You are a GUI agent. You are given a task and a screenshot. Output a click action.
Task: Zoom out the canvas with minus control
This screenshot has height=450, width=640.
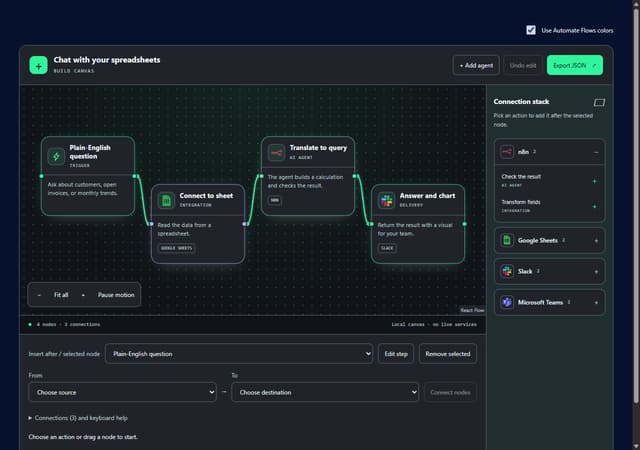pyautogui.click(x=39, y=295)
